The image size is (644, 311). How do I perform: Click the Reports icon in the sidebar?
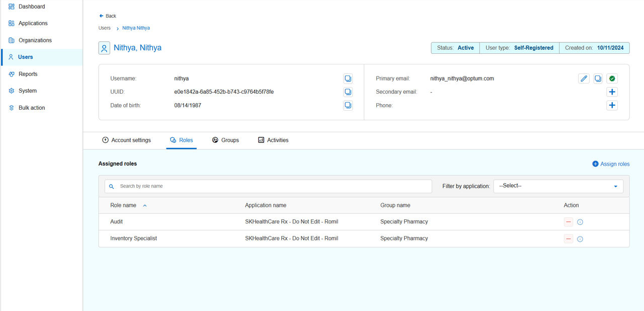(x=12, y=74)
